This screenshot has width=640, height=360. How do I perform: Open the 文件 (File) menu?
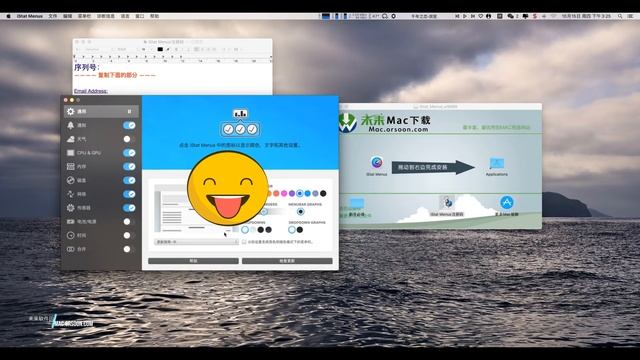pos(53,16)
